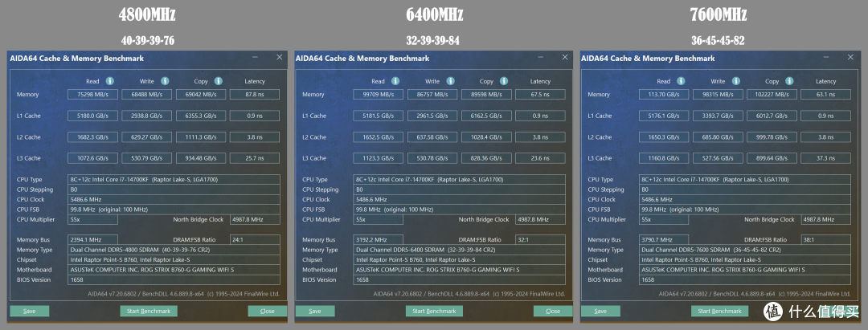
Task: Click CPU Clock field in the 6400MHz window
Action: click(459, 200)
